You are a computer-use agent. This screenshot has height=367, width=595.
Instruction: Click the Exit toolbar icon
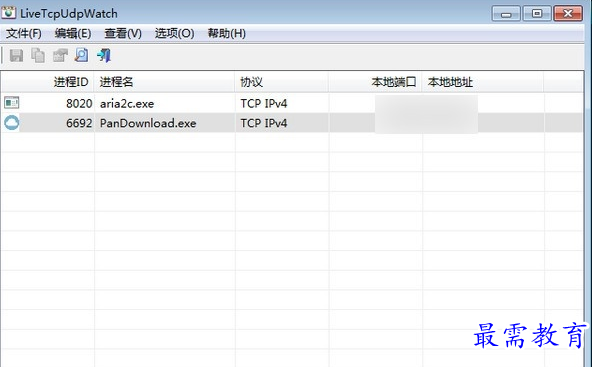[x=104, y=55]
